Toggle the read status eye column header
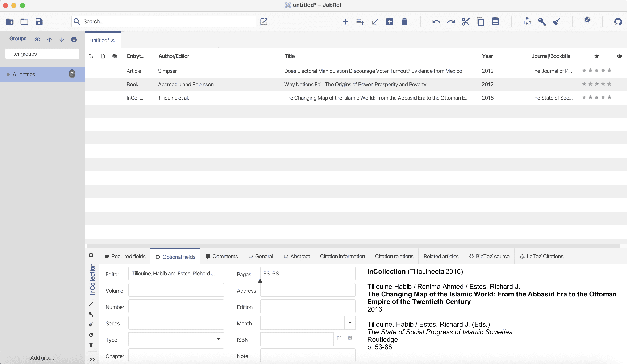Screen dimensions: 627x364 point(619,56)
